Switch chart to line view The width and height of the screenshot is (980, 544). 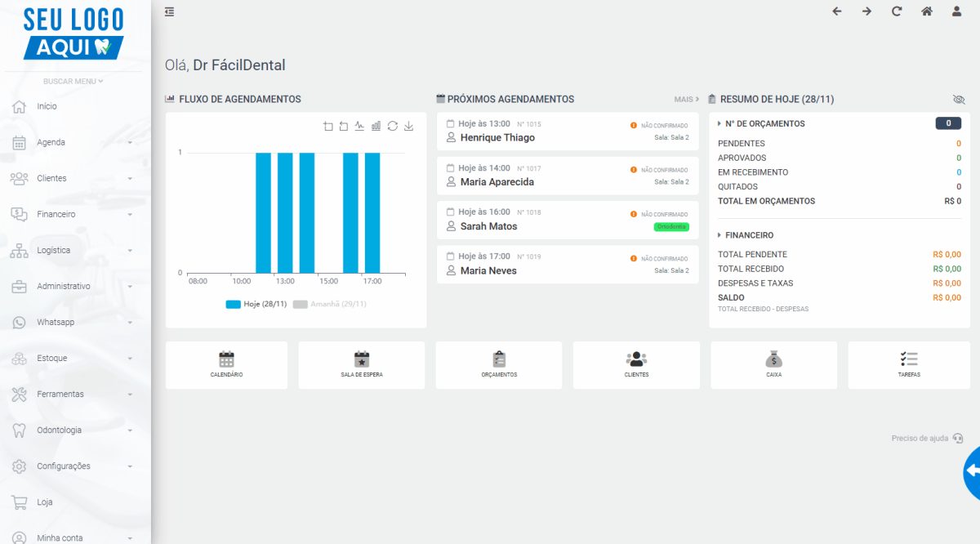(x=359, y=126)
